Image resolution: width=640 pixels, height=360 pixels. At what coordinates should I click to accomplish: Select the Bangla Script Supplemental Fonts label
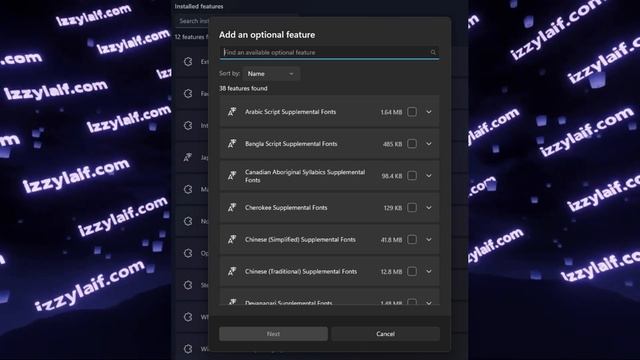(291, 144)
